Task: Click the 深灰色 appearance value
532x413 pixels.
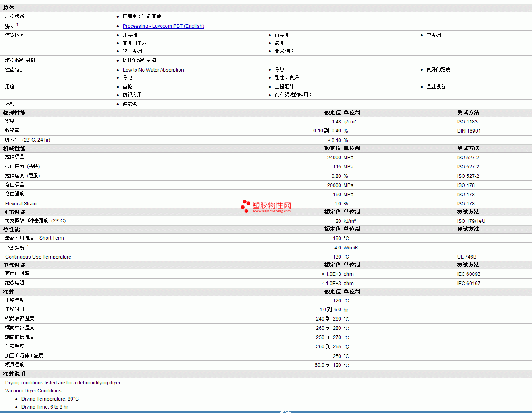Action: coord(130,104)
